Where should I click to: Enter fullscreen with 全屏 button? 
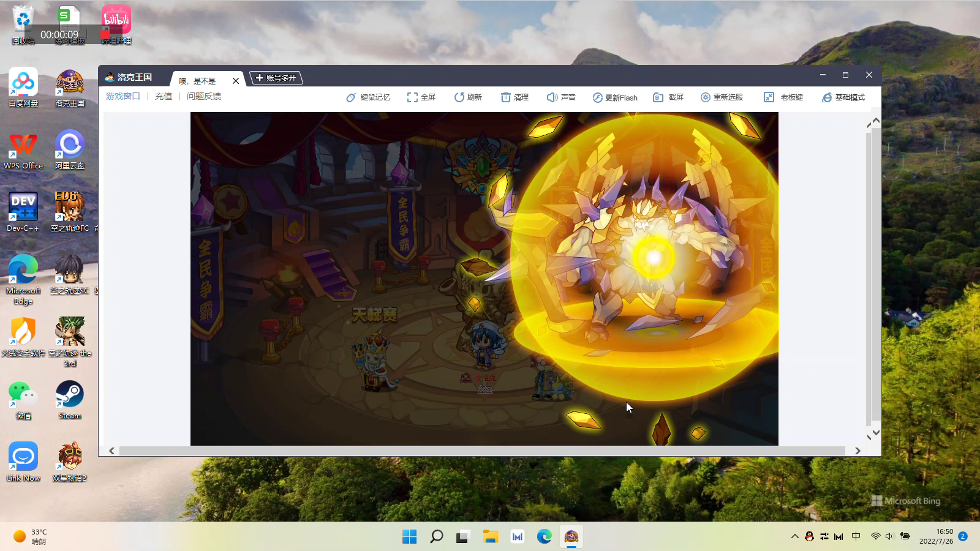pyautogui.click(x=421, y=97)
